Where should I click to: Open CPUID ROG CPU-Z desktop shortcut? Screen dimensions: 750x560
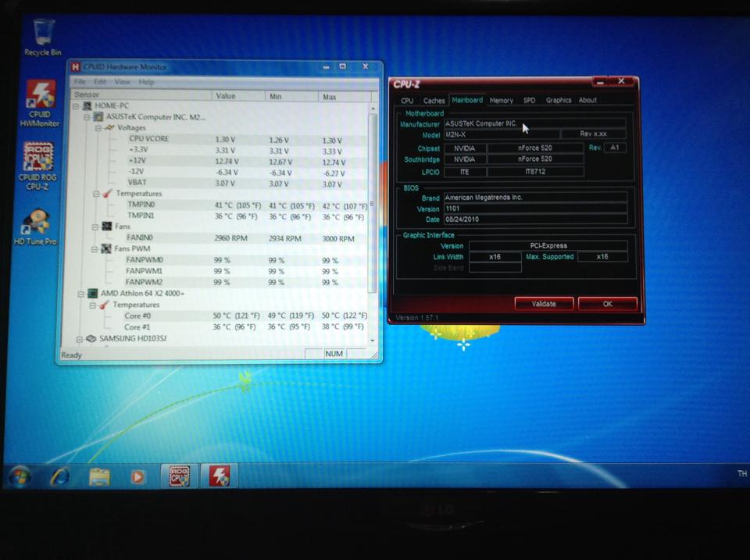(x=37, y=166)
